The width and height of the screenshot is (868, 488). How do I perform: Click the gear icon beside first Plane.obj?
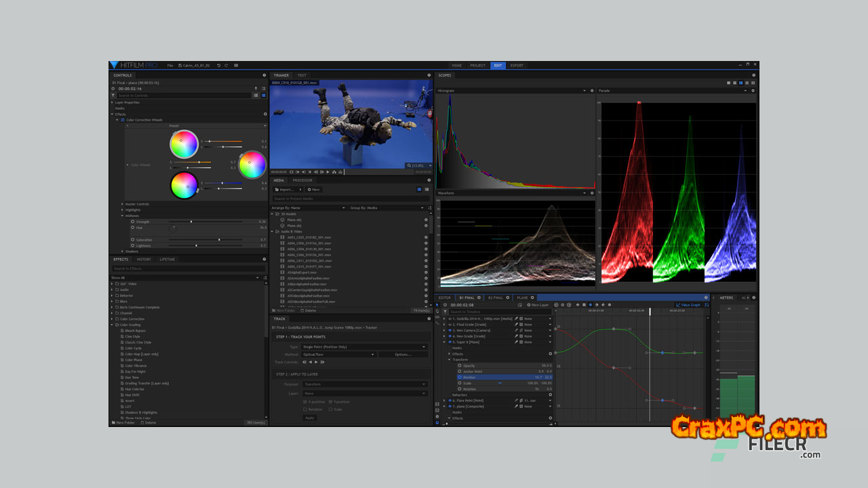pos(426,220)
